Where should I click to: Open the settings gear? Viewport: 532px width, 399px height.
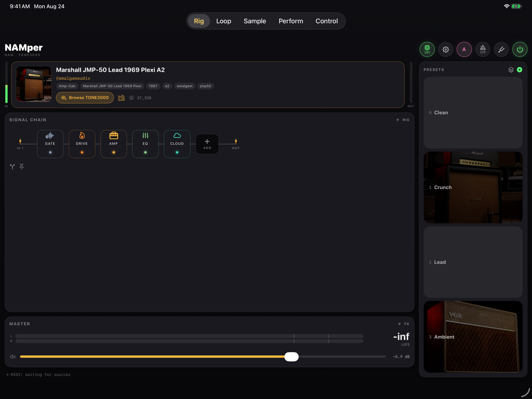[x=446, y=49]
